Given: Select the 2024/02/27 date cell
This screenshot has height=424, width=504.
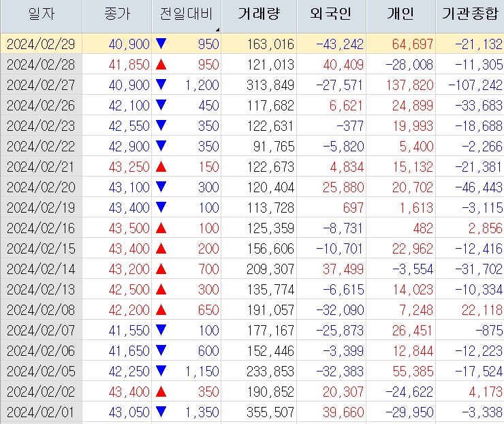Looking at the screenshot, I should pos(41,85).
